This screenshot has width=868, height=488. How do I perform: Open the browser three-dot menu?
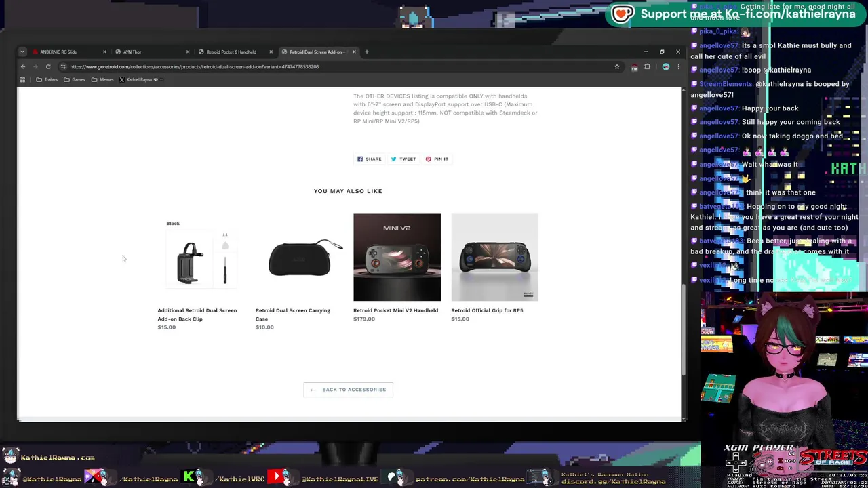677,66
